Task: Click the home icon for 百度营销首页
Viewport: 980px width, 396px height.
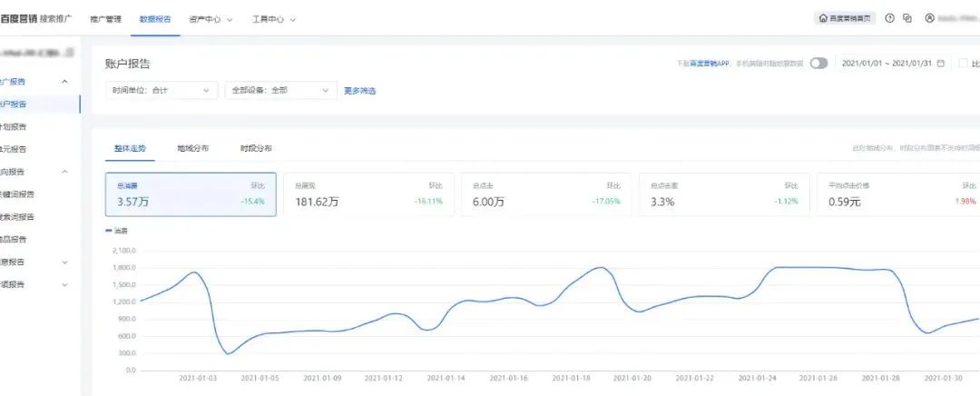Action: point(824,18)
